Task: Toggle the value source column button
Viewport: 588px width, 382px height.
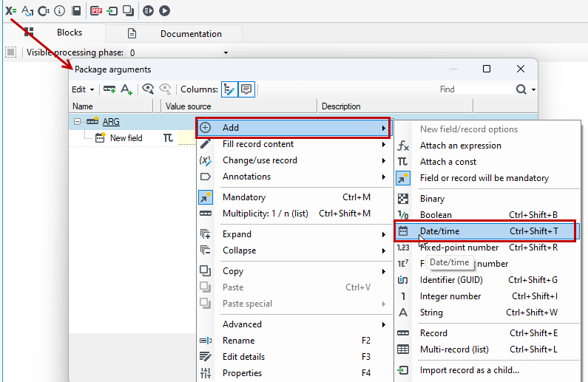Action: (229, 89)
